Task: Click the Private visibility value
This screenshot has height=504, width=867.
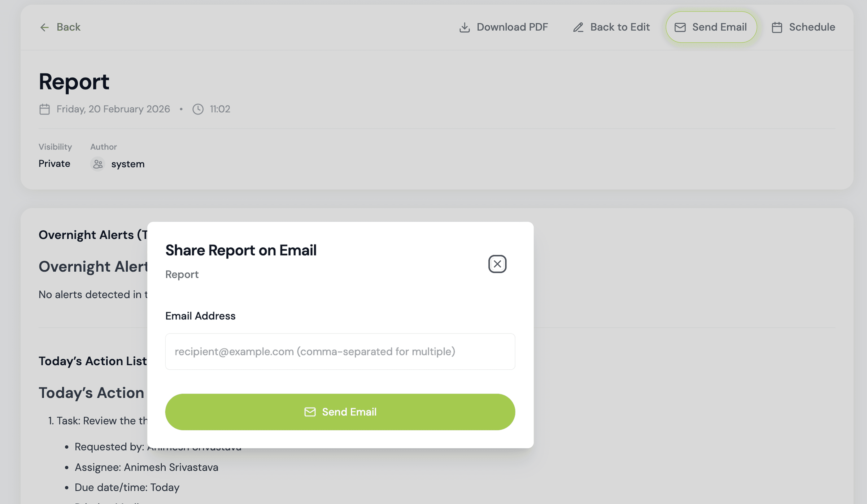Action: (x=54, y=163)
